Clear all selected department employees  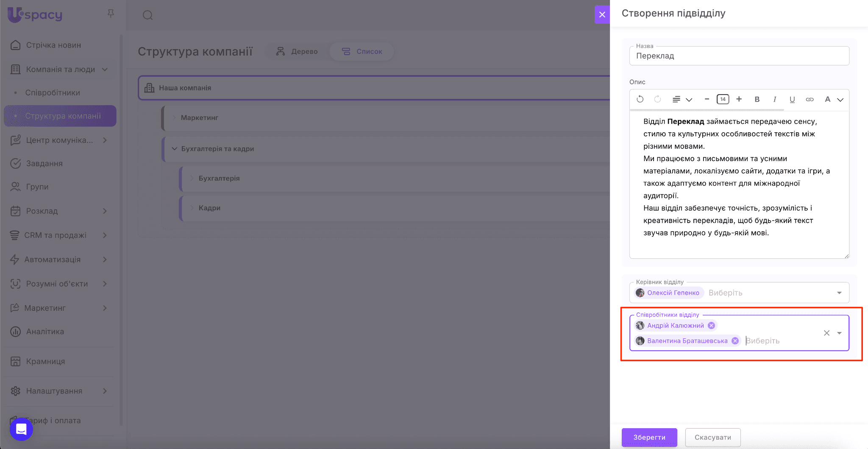826,333
